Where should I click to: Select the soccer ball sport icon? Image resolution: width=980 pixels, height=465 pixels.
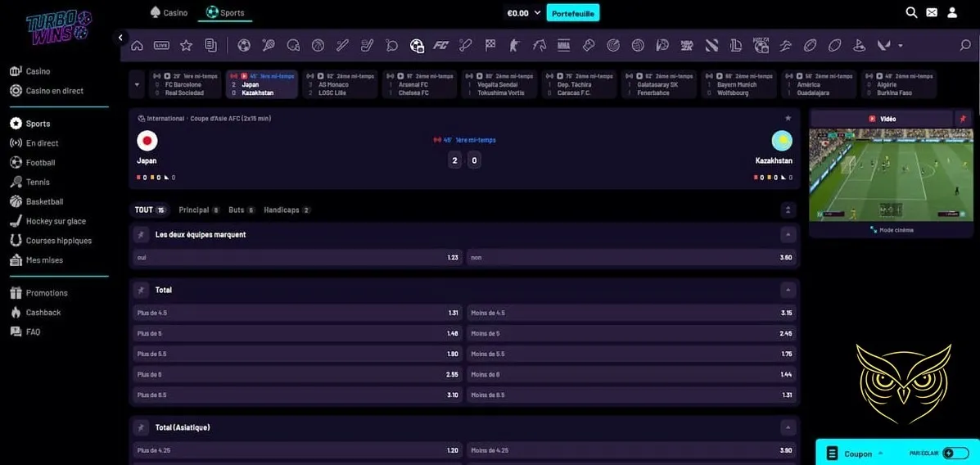[244, 46]
